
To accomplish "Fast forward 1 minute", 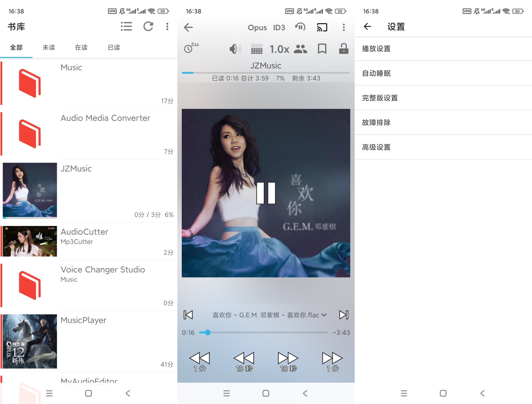I will [333, 362].
